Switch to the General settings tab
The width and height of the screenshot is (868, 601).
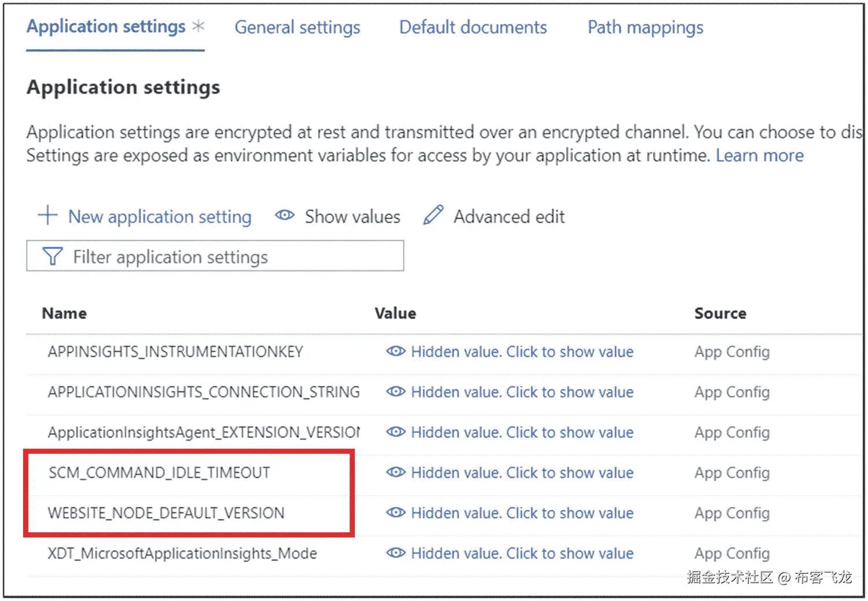297,27
